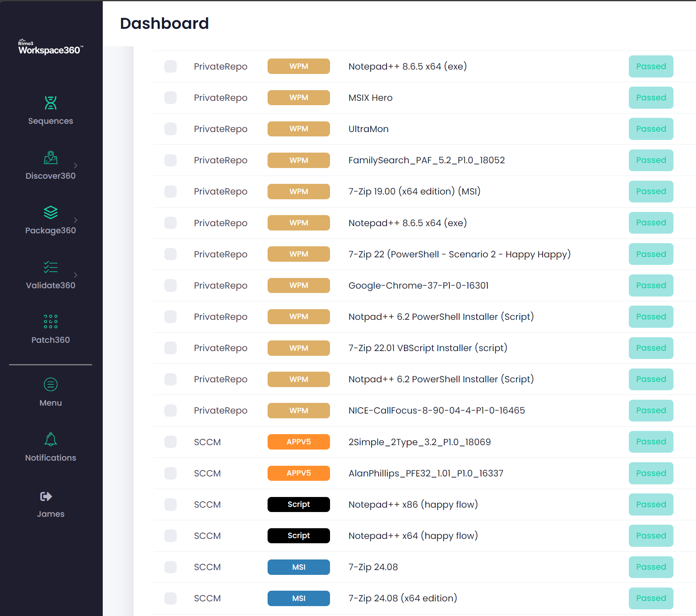Click the package name Notepad++ x86 (happy flow)
The width and height of the screenshot is (696, 616).
pos(413,505)
